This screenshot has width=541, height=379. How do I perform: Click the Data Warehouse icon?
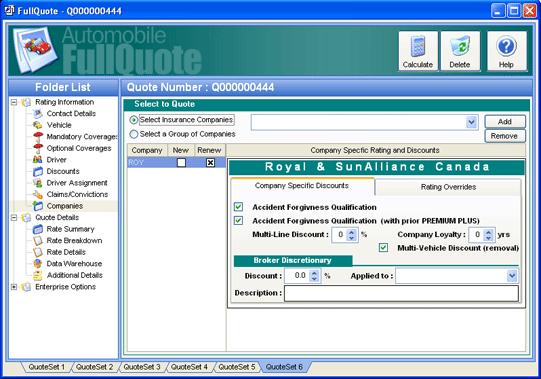coord(38,264)
